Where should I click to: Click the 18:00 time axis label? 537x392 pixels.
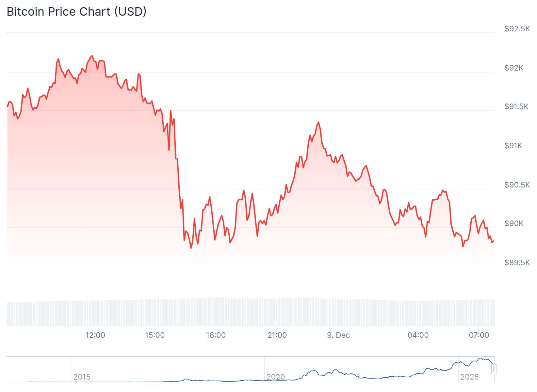(216, 335)
